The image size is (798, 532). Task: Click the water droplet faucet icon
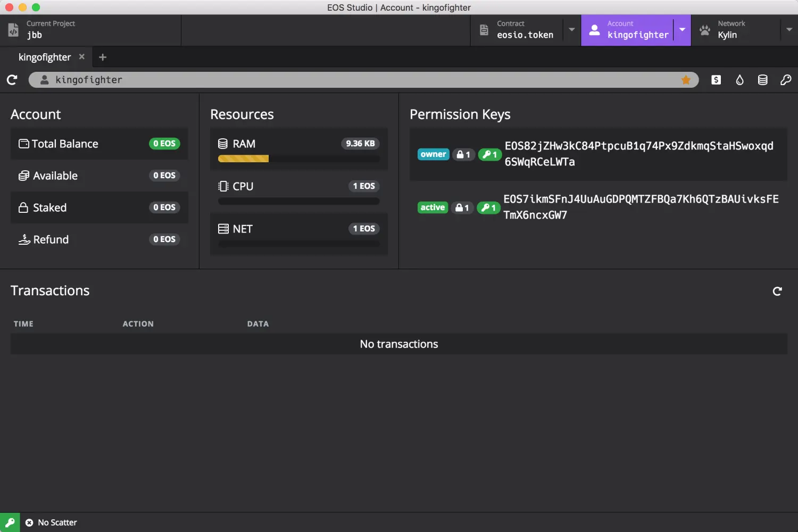coord(739,80)
